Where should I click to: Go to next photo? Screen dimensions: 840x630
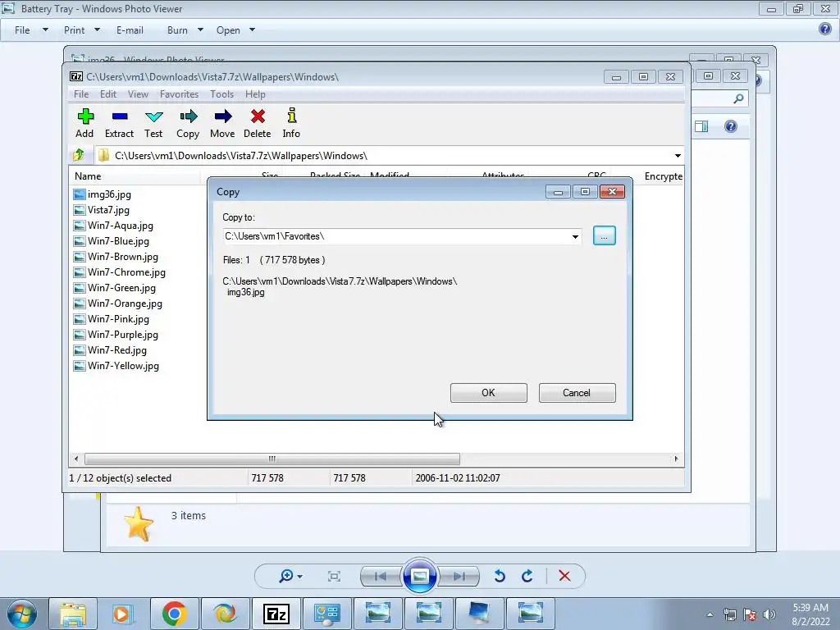click(459, 577)
